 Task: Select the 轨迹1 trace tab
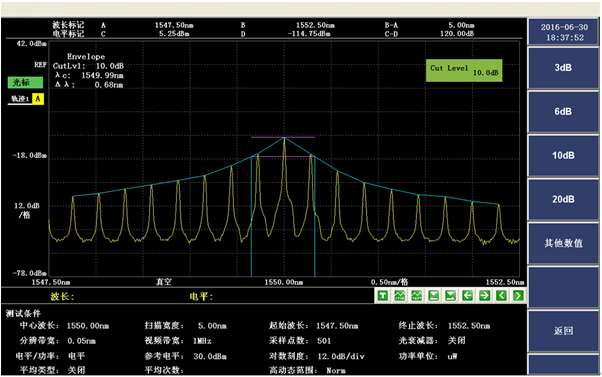(20, 99)
